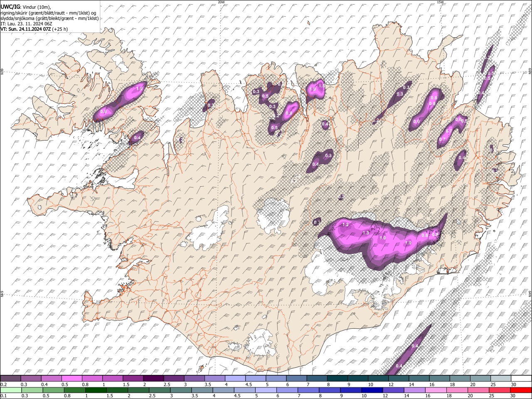Click the '20W' longitude label

221,2
